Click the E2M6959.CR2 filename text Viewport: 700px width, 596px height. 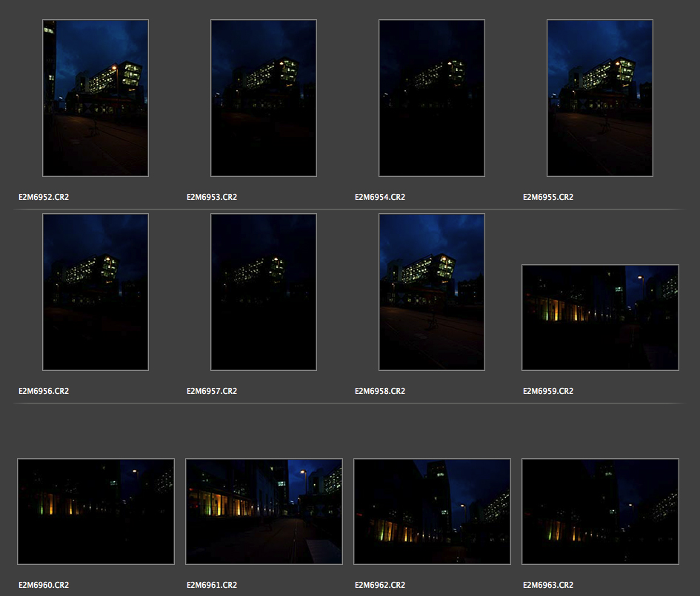tap(548, 391)
